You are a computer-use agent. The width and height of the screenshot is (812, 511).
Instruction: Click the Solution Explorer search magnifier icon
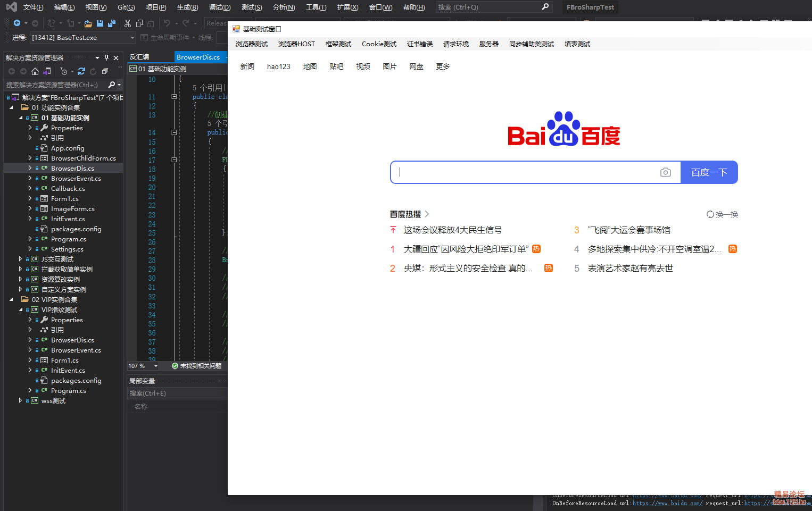point(112,85)
